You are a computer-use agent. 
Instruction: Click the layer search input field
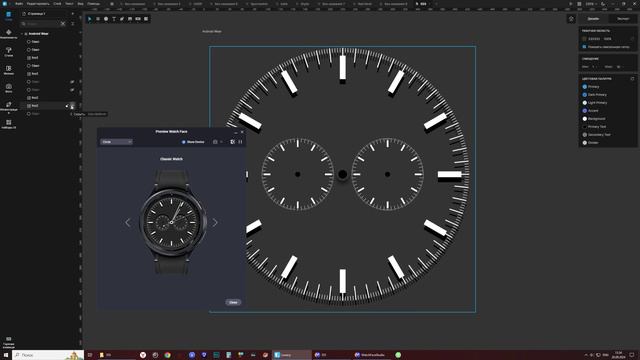coord(42,24)
